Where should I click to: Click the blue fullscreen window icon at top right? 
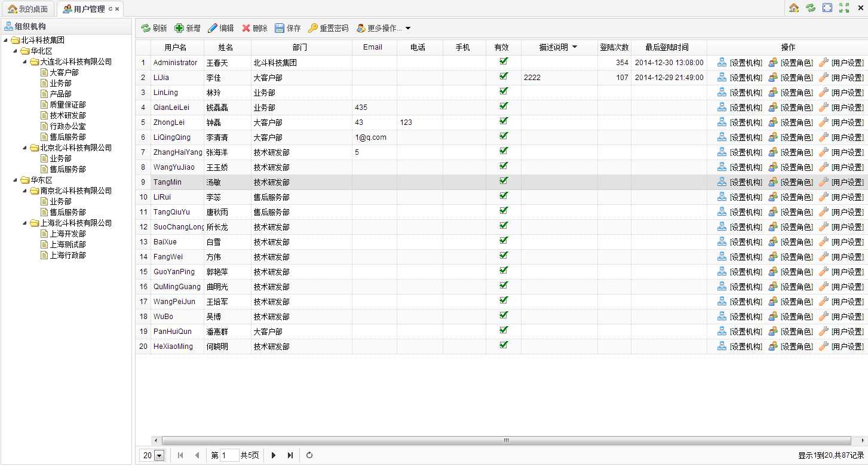(827, 8)
